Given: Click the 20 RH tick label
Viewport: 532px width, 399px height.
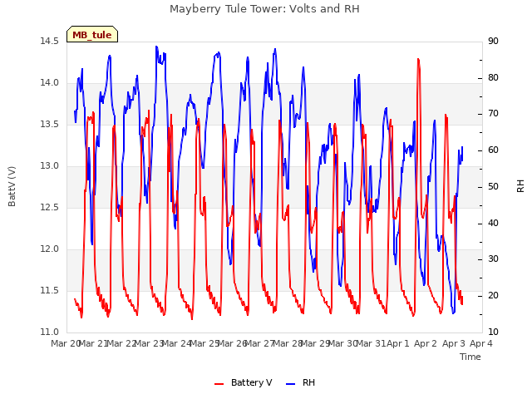Looking at the screenshot, I should (493, 296).
